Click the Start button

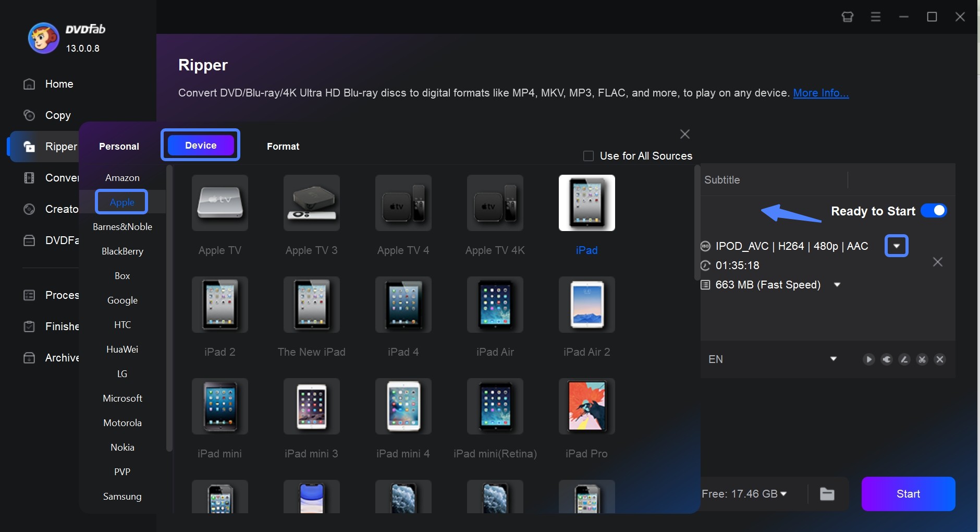pos(908,493)
